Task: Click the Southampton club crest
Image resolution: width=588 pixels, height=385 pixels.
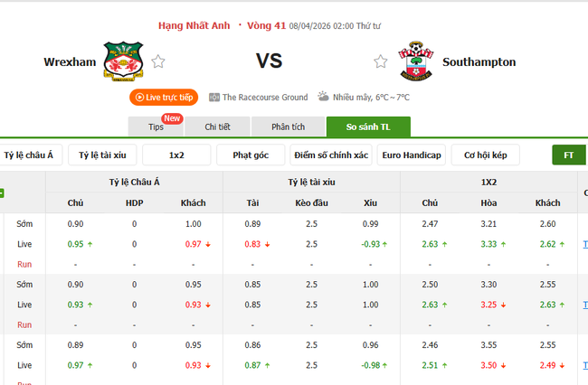Action: [x=415, y=61]
